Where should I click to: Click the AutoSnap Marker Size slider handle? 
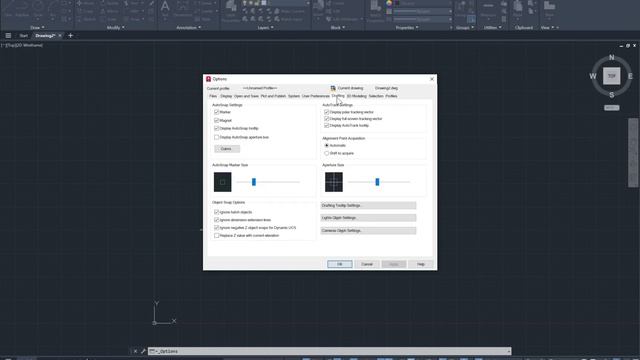coord(254,182)
